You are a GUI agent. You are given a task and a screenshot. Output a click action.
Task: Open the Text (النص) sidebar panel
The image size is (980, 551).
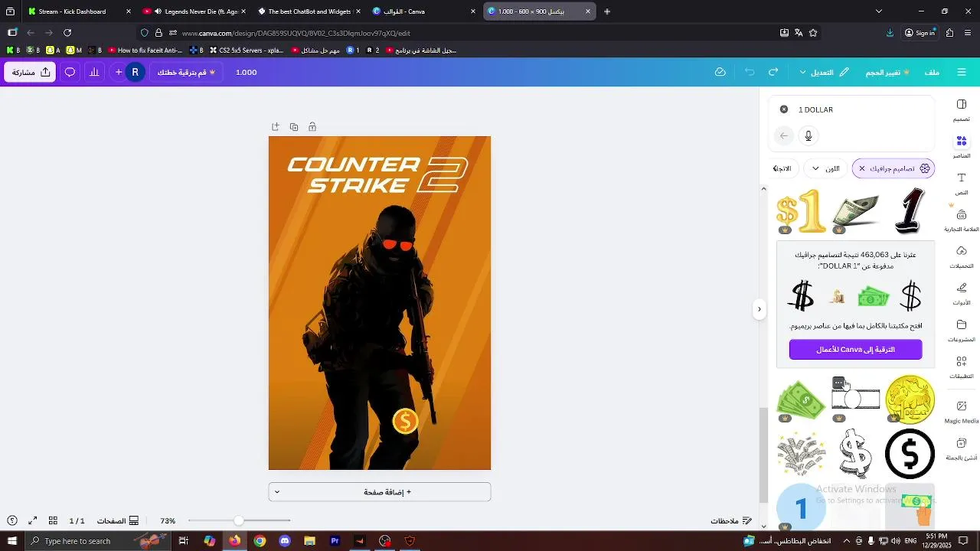pyautogui.click(x=962, y=184)
